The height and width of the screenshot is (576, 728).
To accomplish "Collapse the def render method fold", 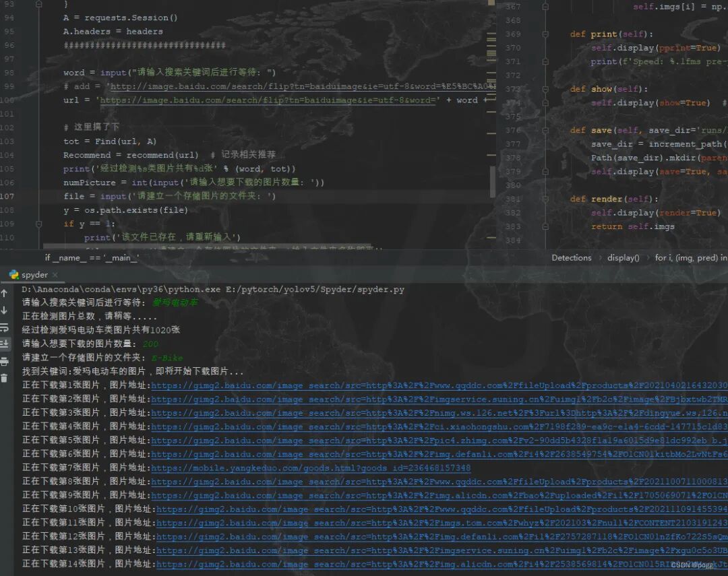I will (545, 199).
